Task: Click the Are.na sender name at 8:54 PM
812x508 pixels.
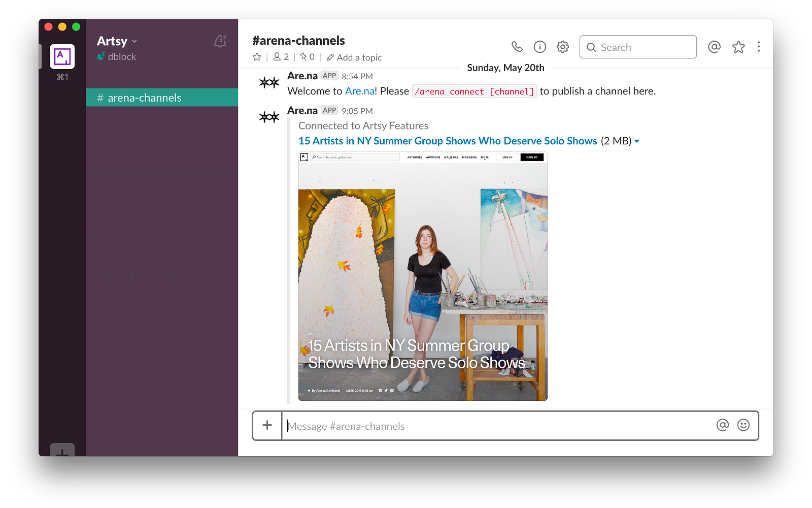Action: click(x=302, y=76)
